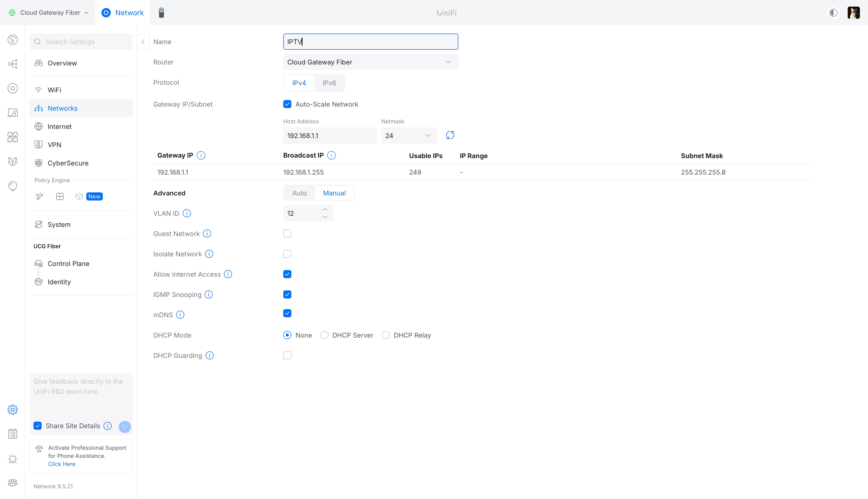The width and height of the screenshot is (868, 499).
Task: Open the settings gear in left rail
Action: 13,410
